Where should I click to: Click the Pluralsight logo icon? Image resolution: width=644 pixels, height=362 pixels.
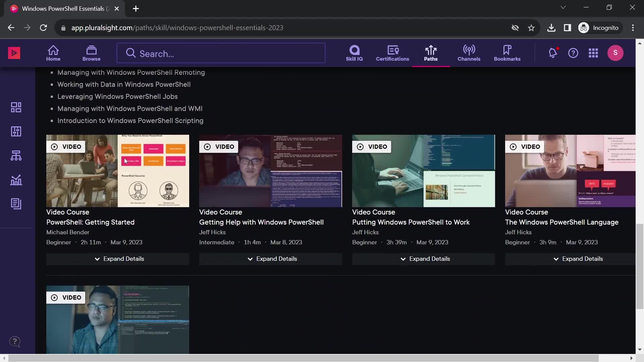14,53
